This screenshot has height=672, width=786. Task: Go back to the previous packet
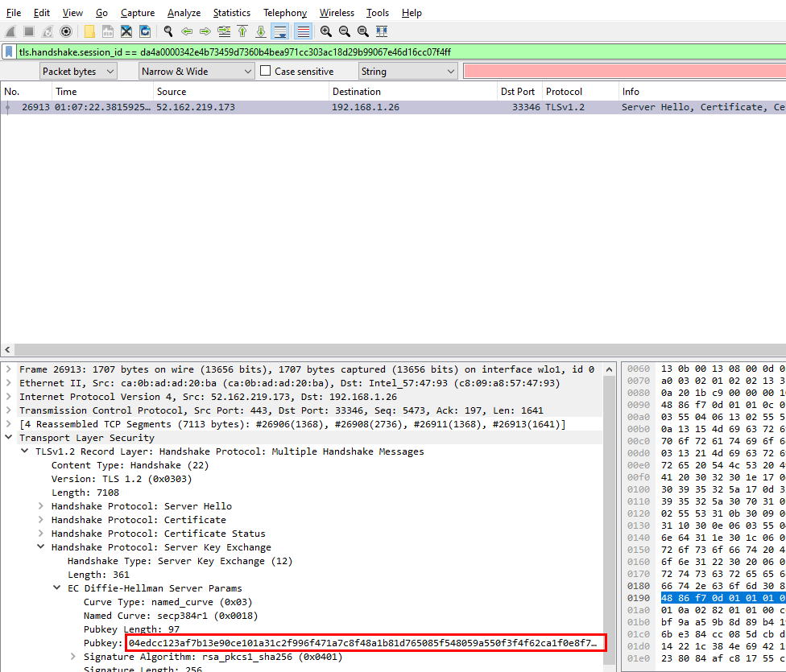(187, 31)
